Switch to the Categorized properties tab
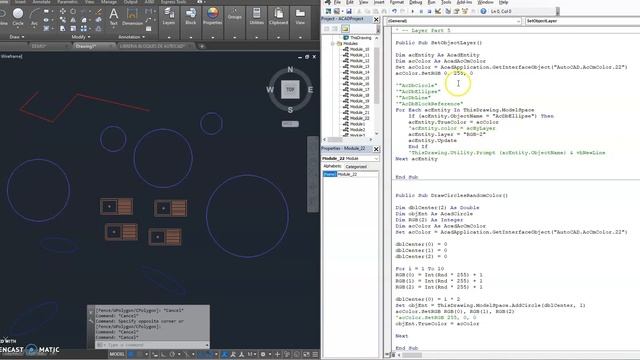640x360 pixels. (x=356, y=167)
